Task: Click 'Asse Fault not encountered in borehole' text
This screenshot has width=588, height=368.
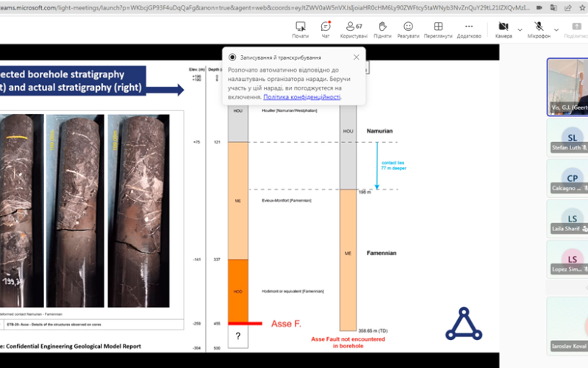Action: click(348, 342)
